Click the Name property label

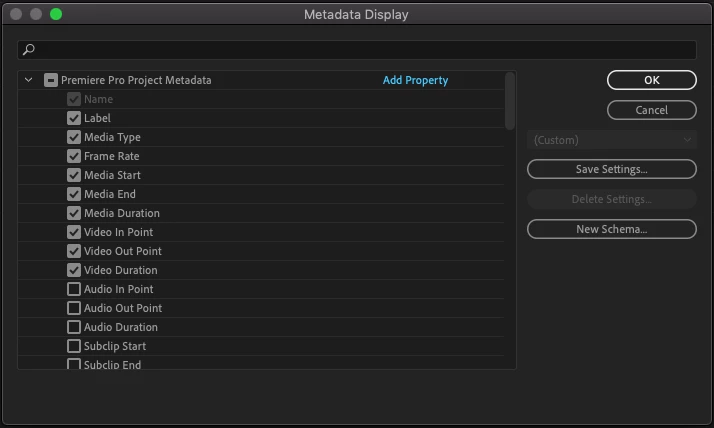tap(98, 99)
